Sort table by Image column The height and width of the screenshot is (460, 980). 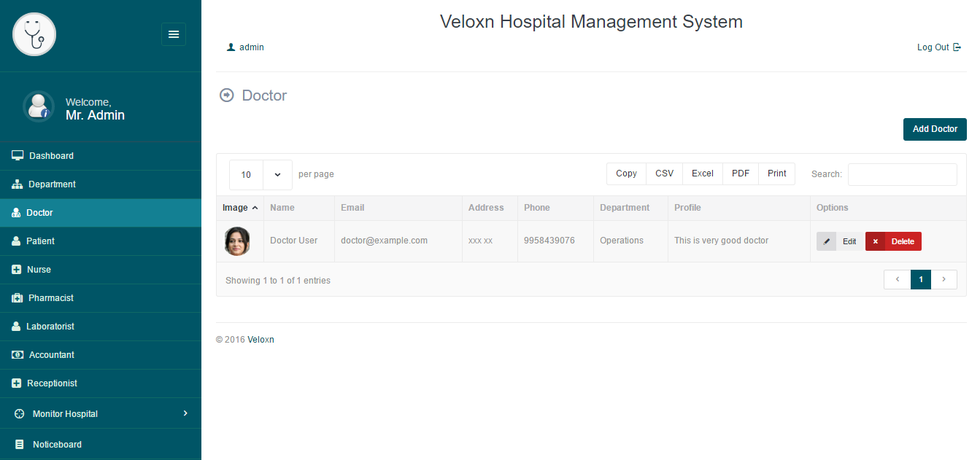pos(240,208)
